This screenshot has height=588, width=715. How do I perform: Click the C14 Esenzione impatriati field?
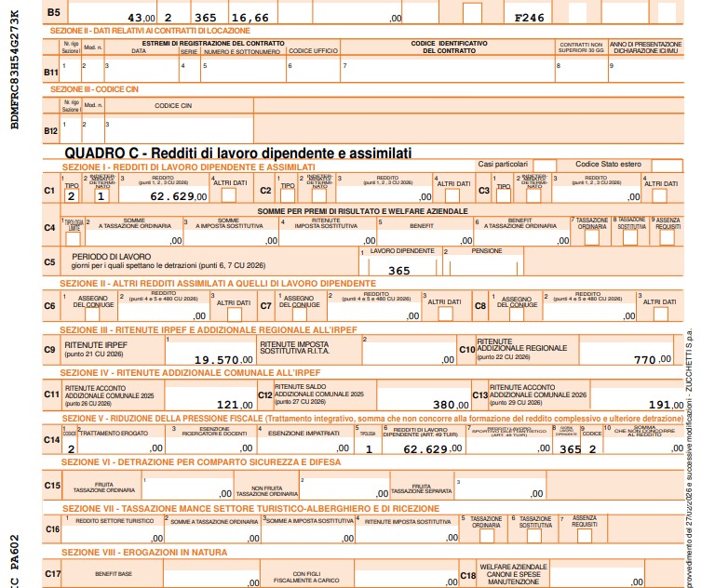pyautogui.click(x=305, y=446)
